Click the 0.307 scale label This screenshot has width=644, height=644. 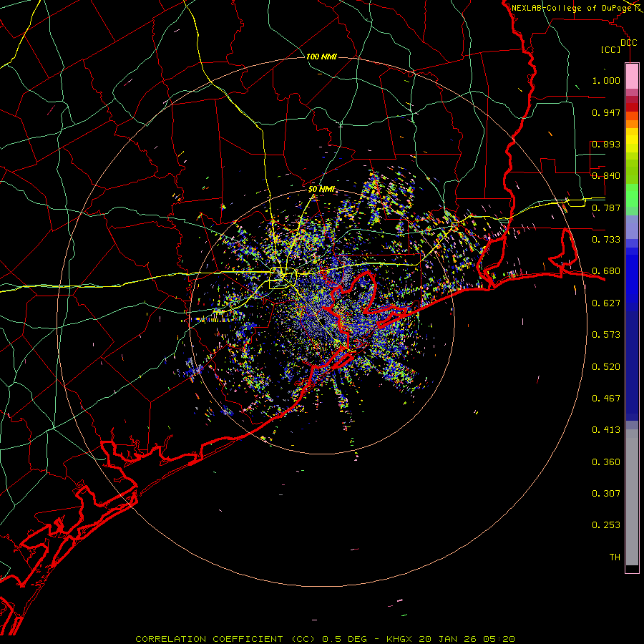pyautogui.click(x=606, y=494)
